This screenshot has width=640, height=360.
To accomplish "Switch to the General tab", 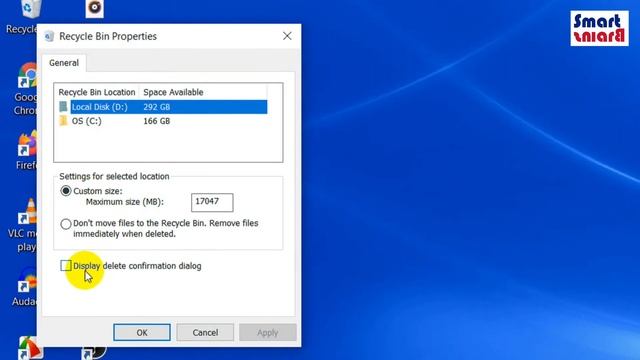I will click(x=64, y=63).
